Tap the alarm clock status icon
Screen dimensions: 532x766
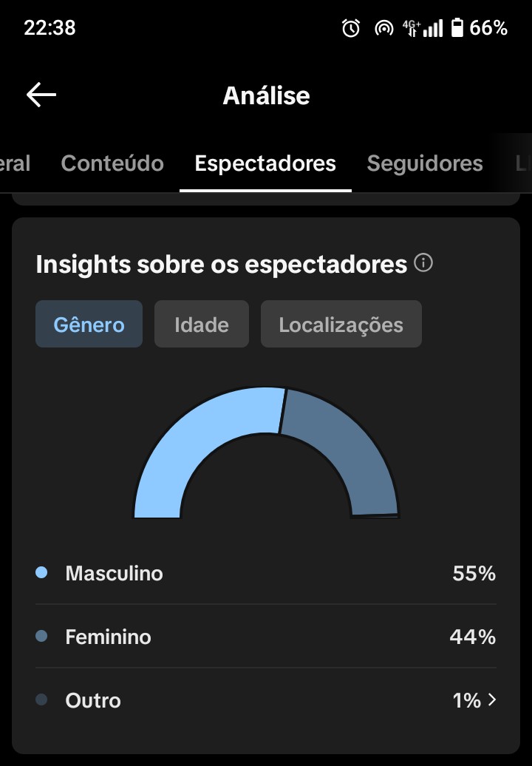pyautogui.click(x=350, y=28)
